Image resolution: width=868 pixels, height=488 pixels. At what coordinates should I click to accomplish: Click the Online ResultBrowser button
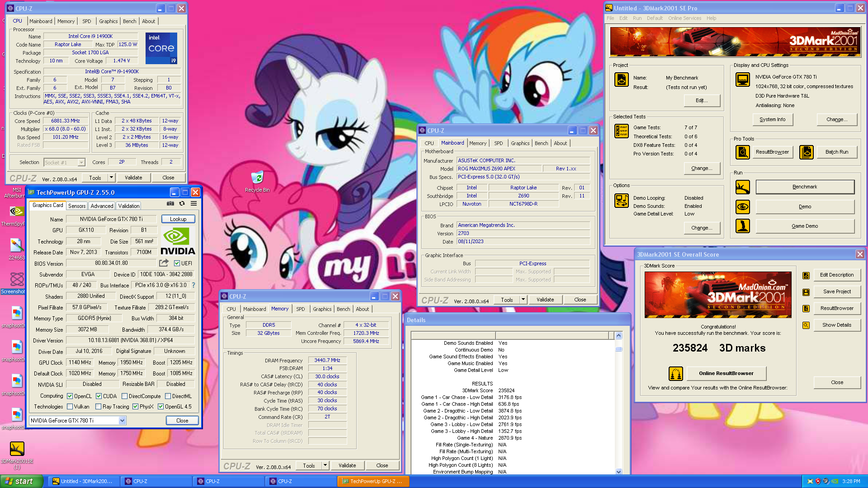(x=726, y=374)
